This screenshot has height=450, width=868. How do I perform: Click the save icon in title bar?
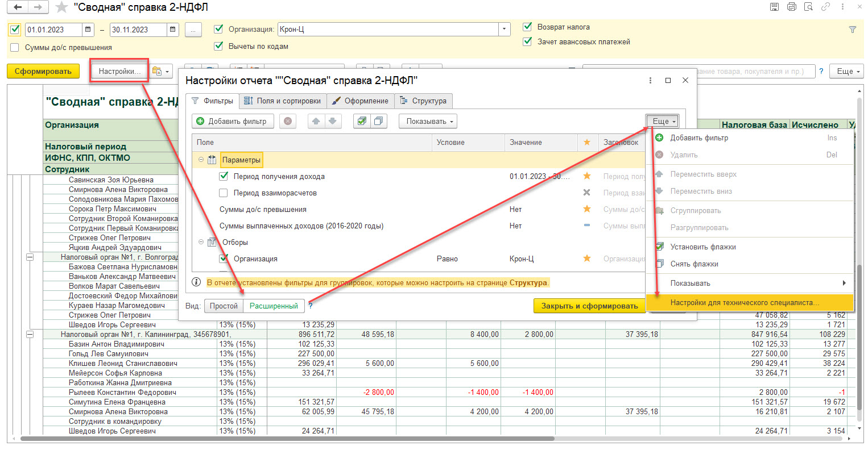coord(774,7)
